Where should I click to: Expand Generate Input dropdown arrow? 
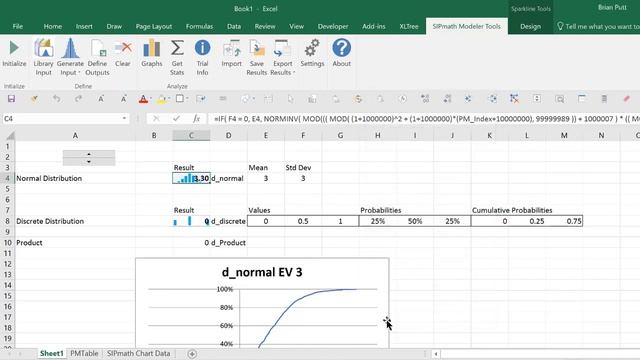click(x=79, y=73)
